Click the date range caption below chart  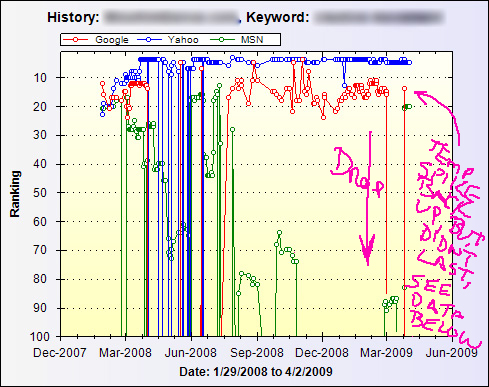[x=256, y=372]
